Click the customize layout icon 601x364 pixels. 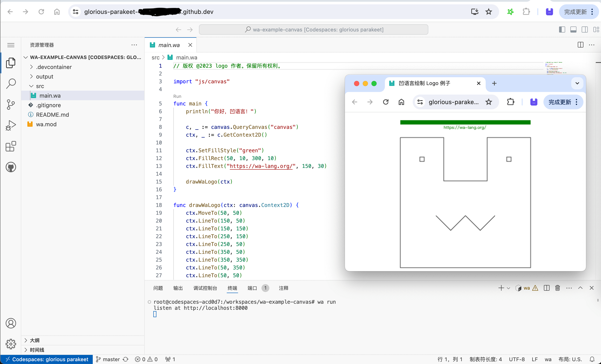[x=596, y=30]
